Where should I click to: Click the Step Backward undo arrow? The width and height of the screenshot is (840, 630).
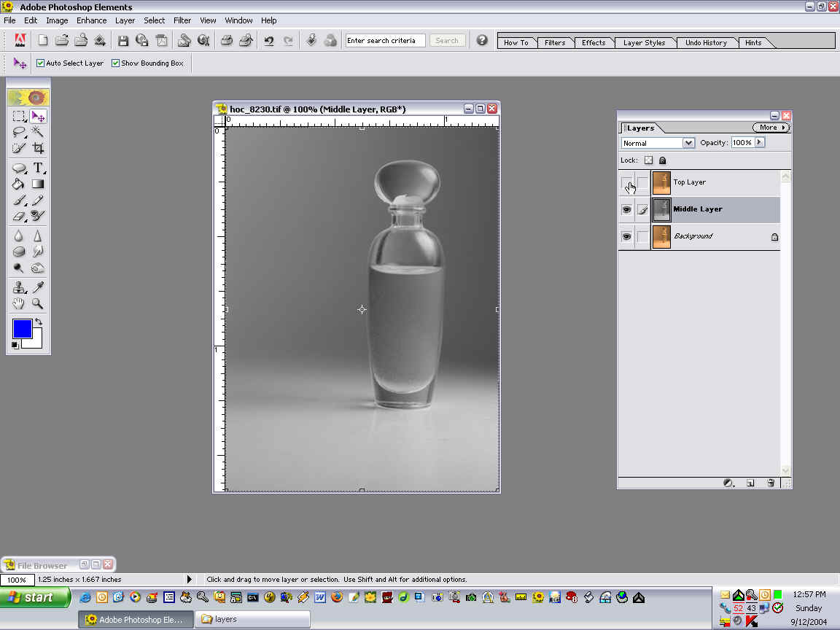tap(269, 40)
